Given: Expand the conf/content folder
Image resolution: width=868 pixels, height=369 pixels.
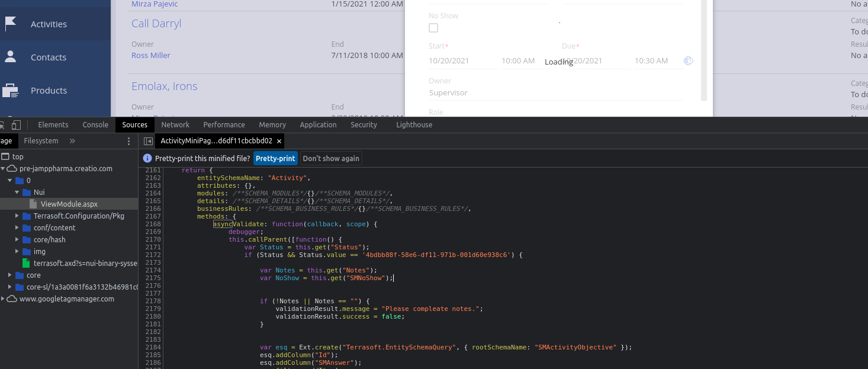Looking at the screenshot, I should (x=17, y=227).
